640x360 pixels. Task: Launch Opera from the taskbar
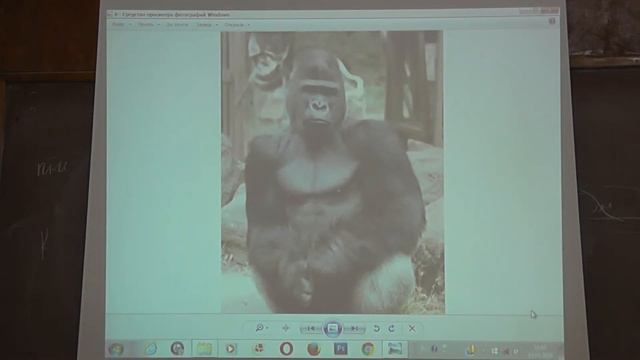[287, 349]
